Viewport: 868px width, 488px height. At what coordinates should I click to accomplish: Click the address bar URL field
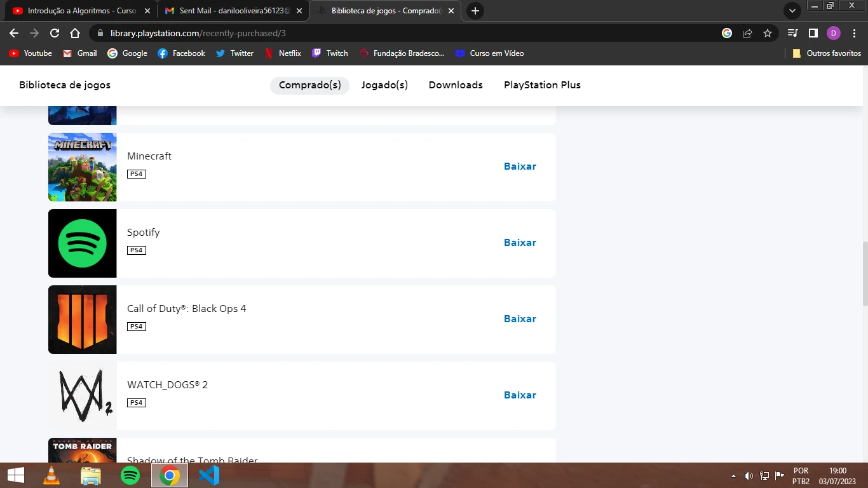coord(407,33)
